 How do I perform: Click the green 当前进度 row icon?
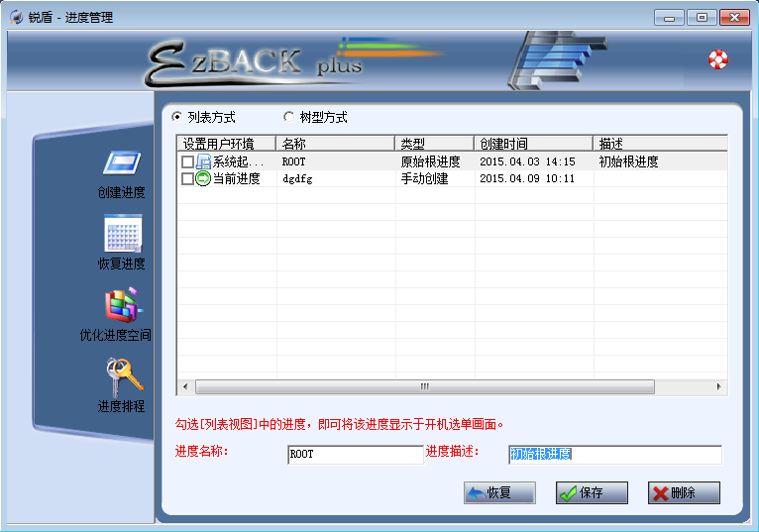pos(203,178)
